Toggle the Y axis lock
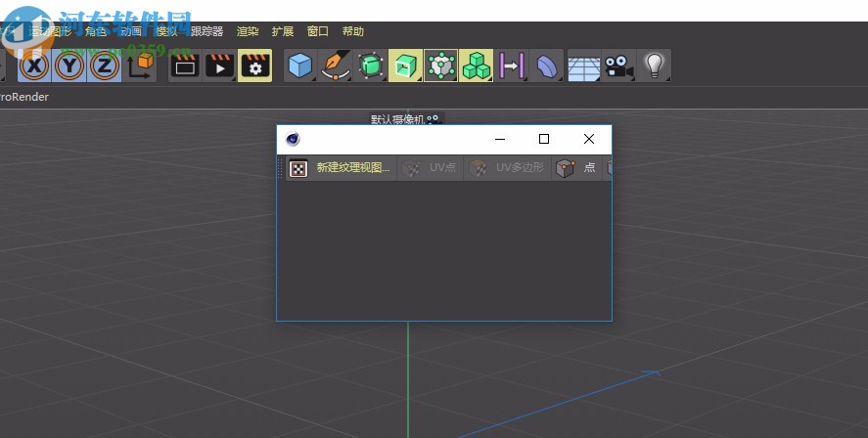868x438 pixels. [x=69, y=66]
